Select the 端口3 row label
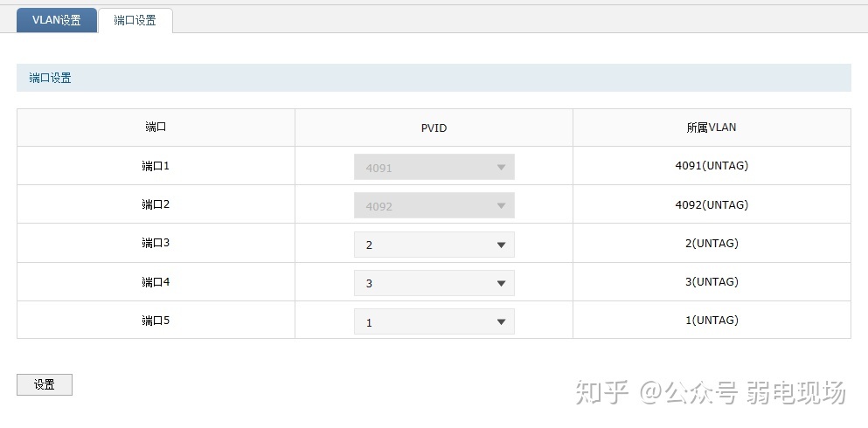868x428 pixels. (x=156, y=244)
